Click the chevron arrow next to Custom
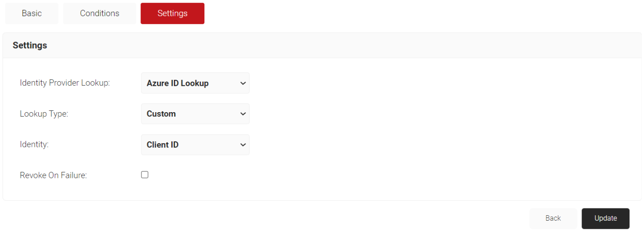 point(243,114)
